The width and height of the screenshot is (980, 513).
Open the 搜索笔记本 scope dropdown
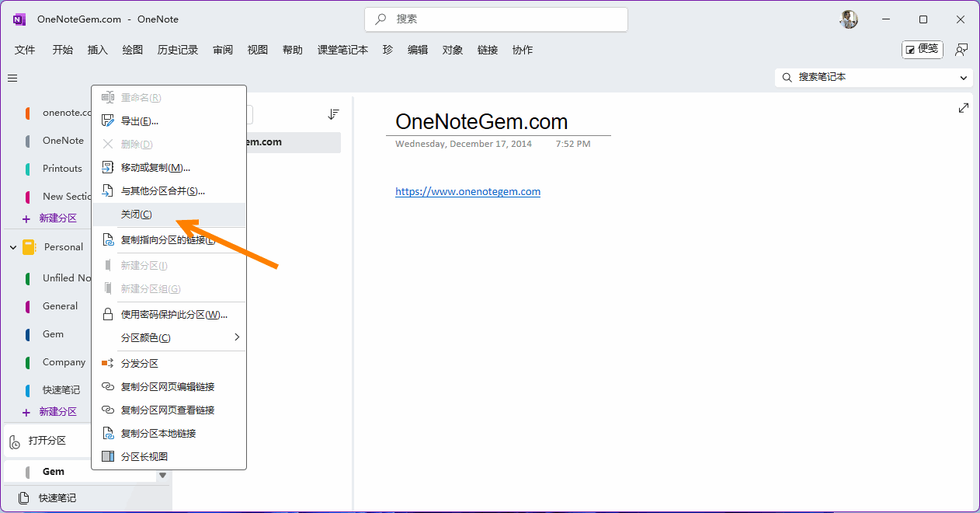[962, 77]
